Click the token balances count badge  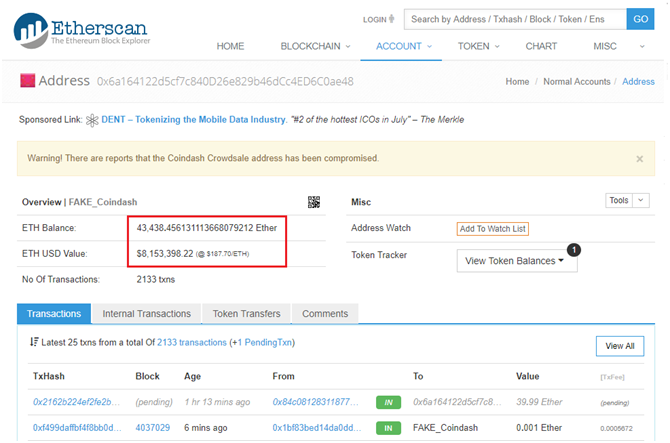[573, 250]
